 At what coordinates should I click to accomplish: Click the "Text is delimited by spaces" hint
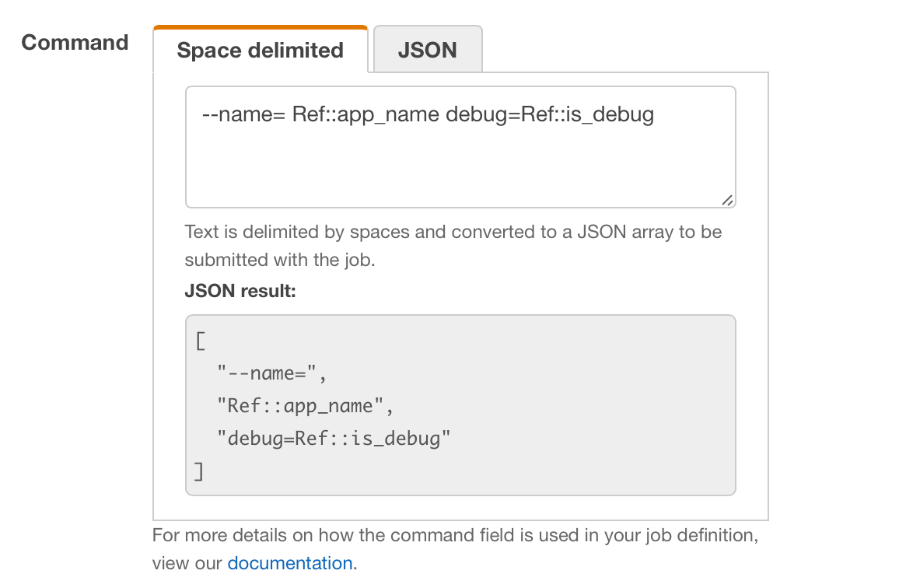click(453, 232)
